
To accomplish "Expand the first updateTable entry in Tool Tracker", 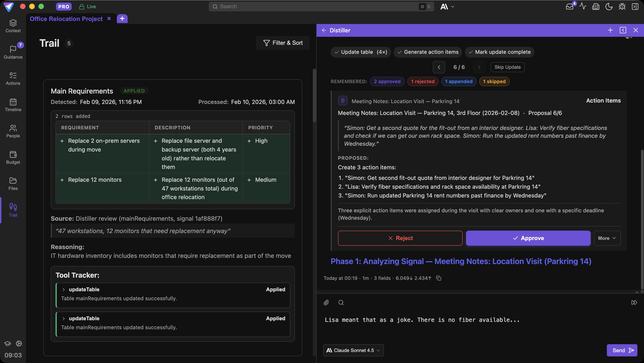I will pos(64,289).
